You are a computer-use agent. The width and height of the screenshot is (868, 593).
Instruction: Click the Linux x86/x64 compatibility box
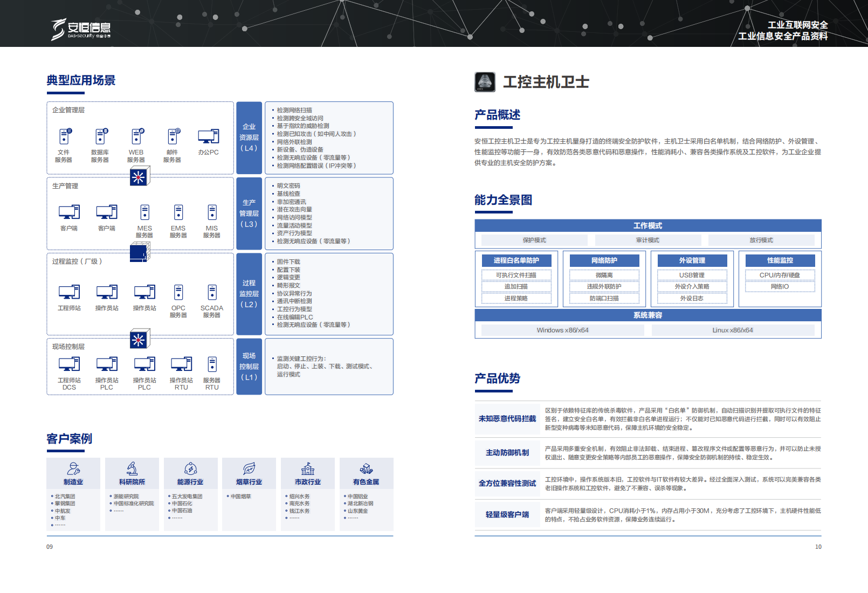pyautogui.click(x=733, y=330)
